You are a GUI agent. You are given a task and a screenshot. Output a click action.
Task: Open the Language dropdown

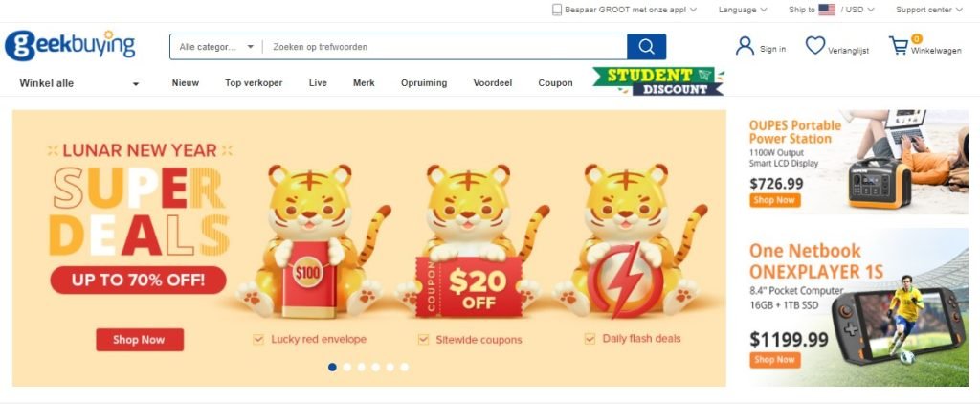click(742, 10)
